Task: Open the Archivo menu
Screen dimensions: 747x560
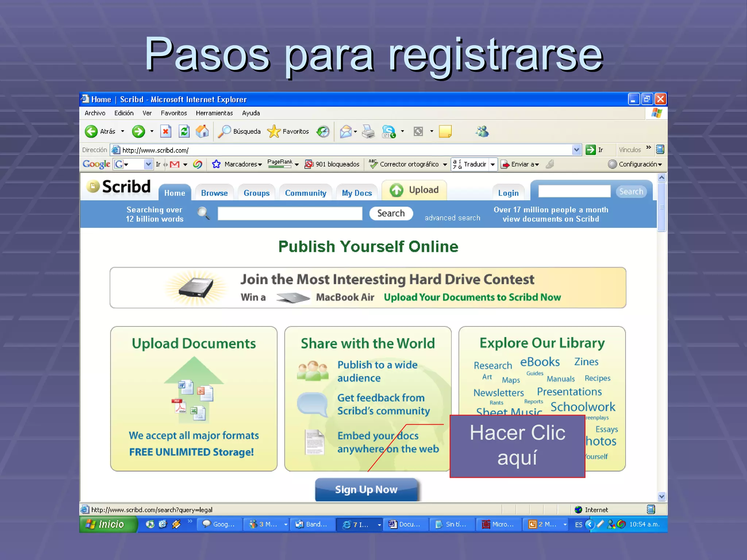Action: point(95,113)
